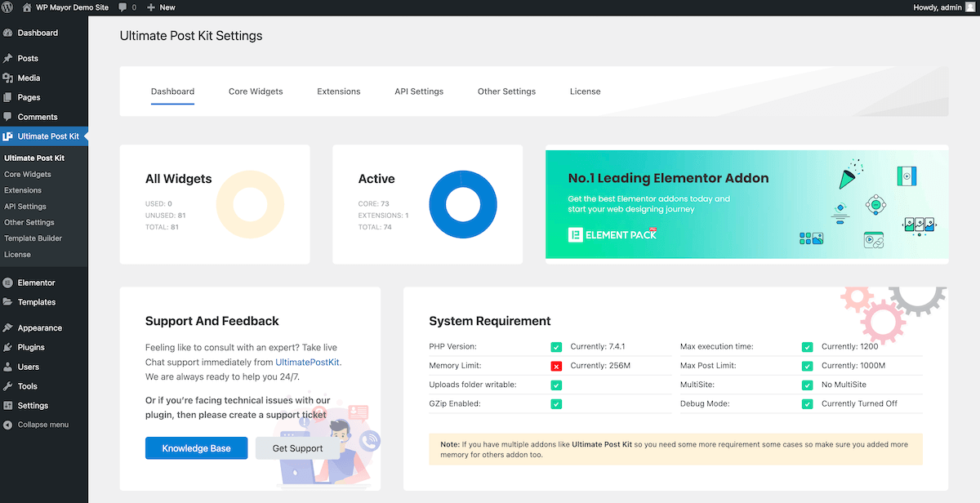Click the Debug Mode green check box
This screenshot has width=980, height=503.
pyautogui.click(x=807, y=403)
